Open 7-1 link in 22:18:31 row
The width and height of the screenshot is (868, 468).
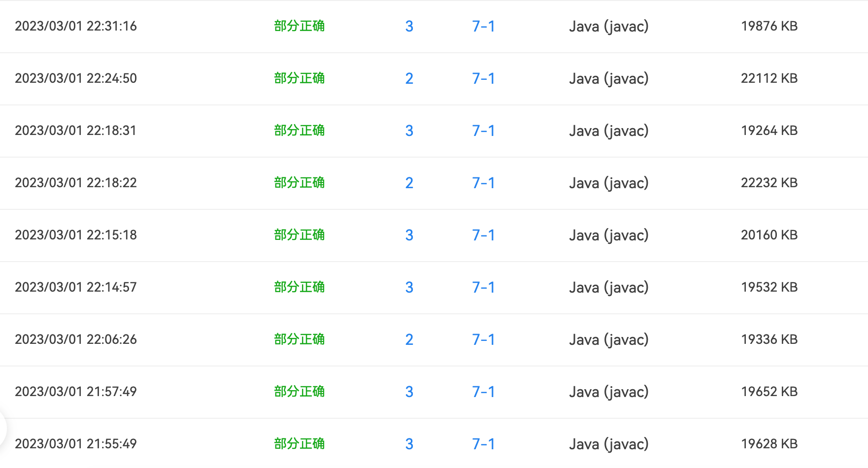tap(483, 131)
